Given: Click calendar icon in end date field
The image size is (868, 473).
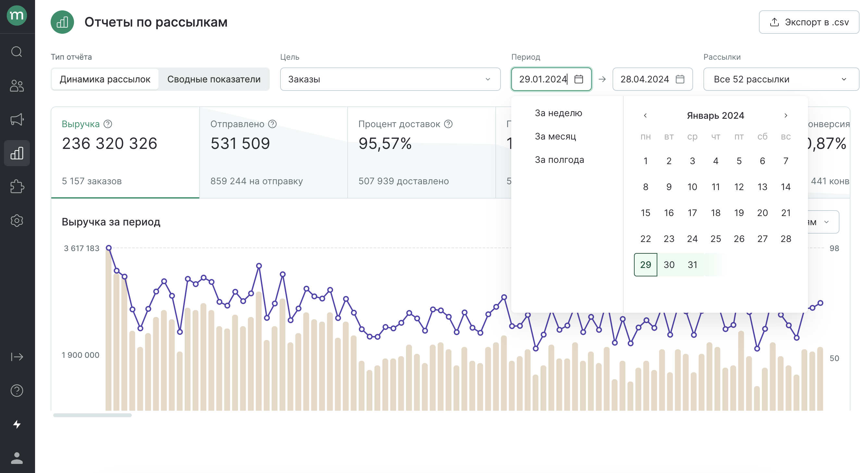Looking at the screenshot, I should pos(680,79).
